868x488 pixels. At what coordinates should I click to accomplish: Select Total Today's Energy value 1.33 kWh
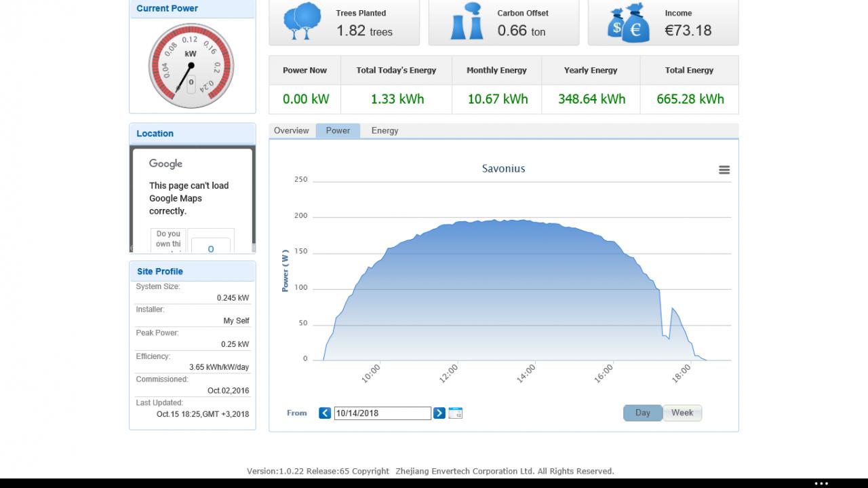click(397, 99)
